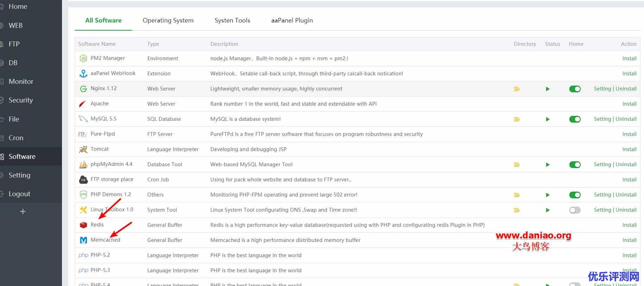The image size is (644, 286).
Task: Click the PHP Demons shield icon
Action: (x=83, y=195)
